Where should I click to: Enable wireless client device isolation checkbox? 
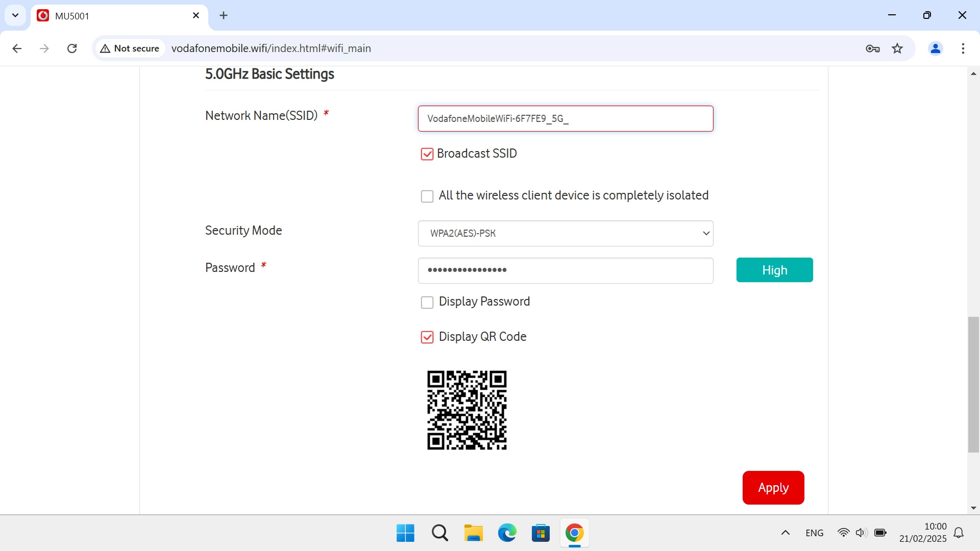coord(427,196)
